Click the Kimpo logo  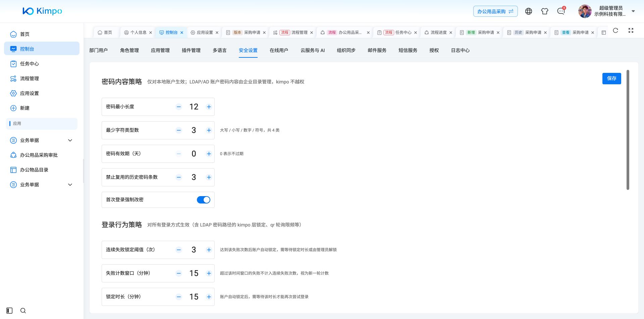pos(42,11)
